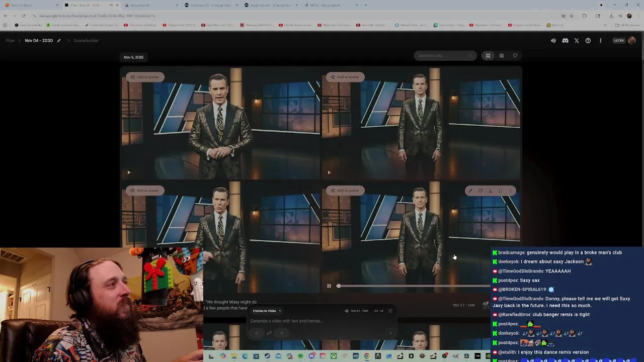Pause the bottom-right playing clip
Viewport: 644px width, 362px height.
329,286
